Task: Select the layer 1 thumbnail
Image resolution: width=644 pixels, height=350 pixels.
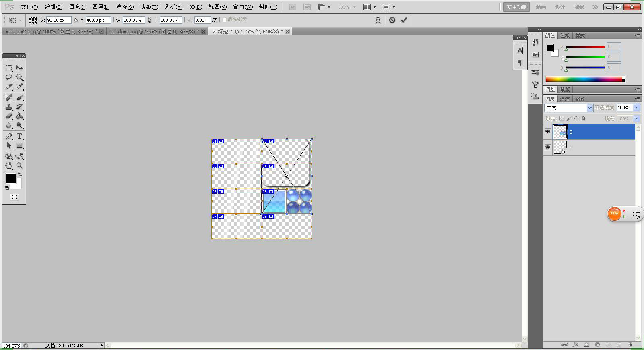Action: click(x=560, y=147)
